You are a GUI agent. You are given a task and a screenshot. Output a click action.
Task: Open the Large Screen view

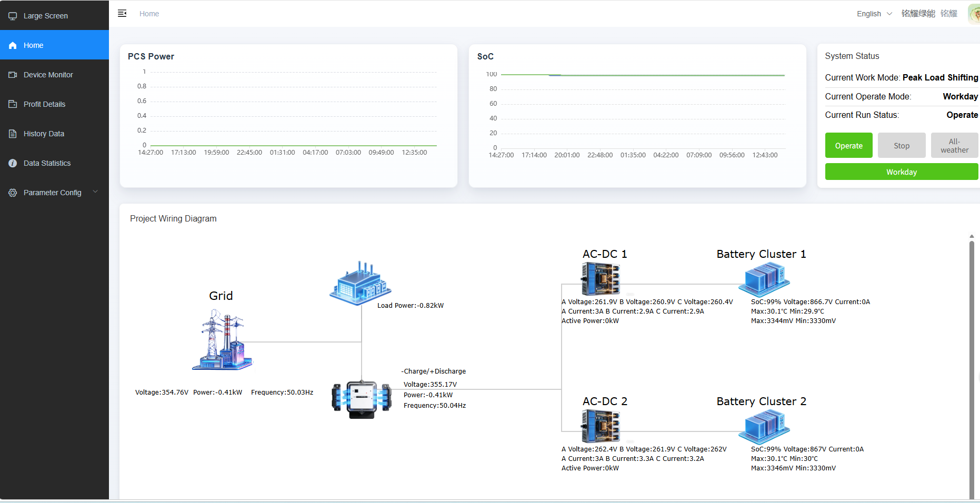coord(45,16)
